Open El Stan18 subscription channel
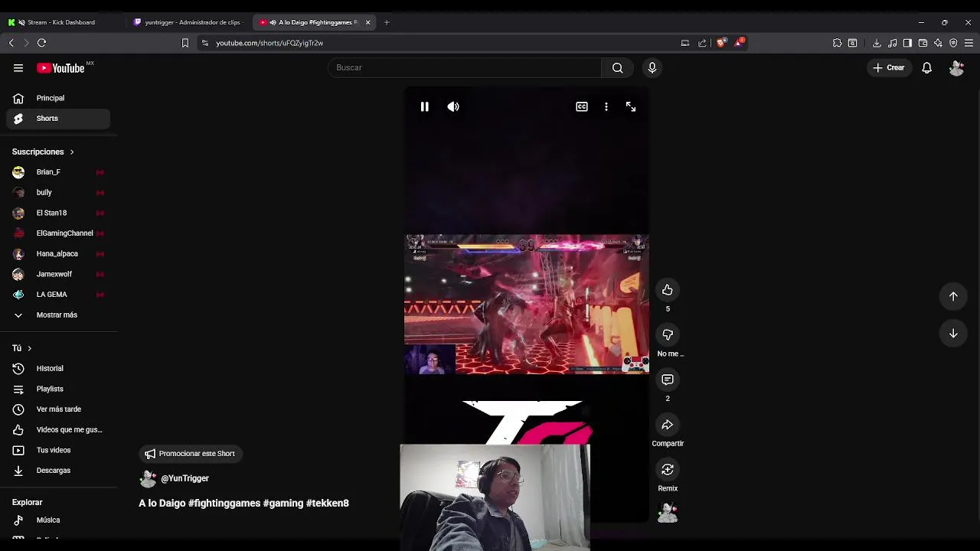 (58, 213)
